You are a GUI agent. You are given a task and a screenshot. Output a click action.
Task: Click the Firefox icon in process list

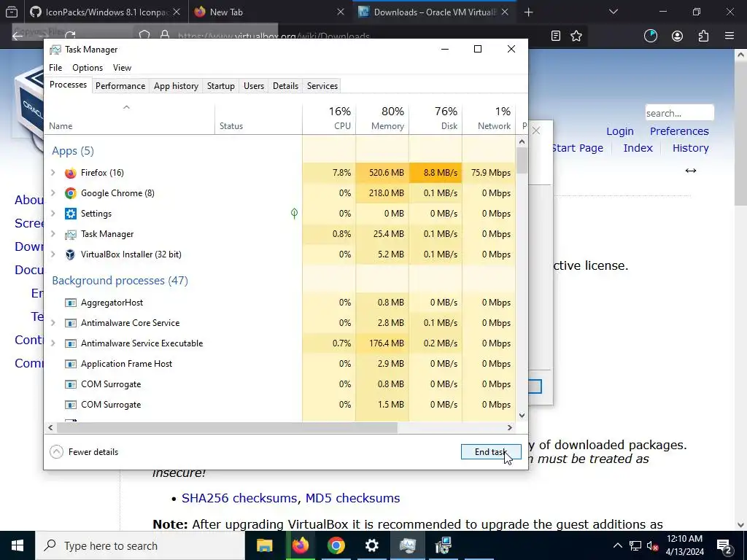[x=71, y=173]
